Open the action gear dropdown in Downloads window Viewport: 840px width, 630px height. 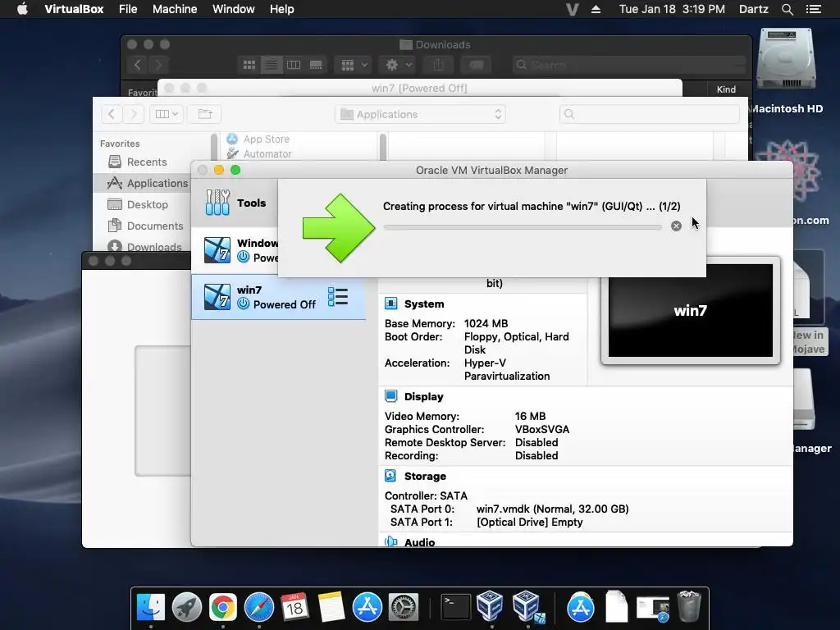[x=397, y=65]
